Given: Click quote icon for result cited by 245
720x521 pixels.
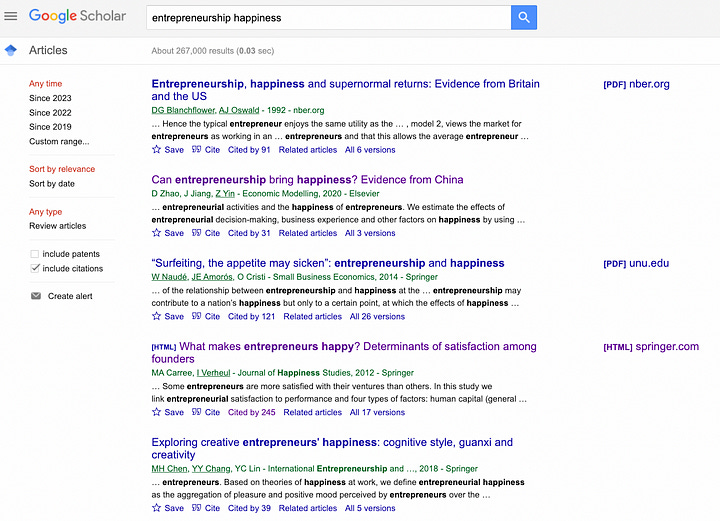Looking at the screenshot, I should tap(197, 412).
